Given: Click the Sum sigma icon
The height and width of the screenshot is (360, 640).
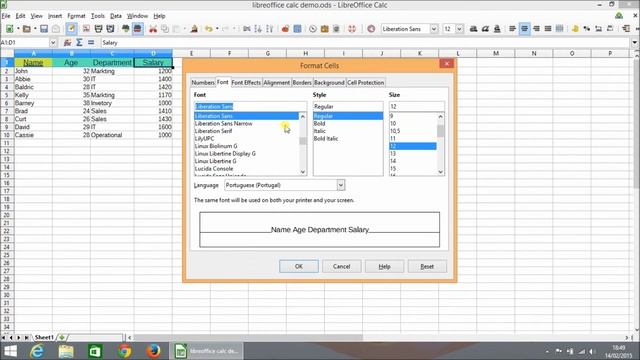Looking at the screenshot, I should (79, 42).
